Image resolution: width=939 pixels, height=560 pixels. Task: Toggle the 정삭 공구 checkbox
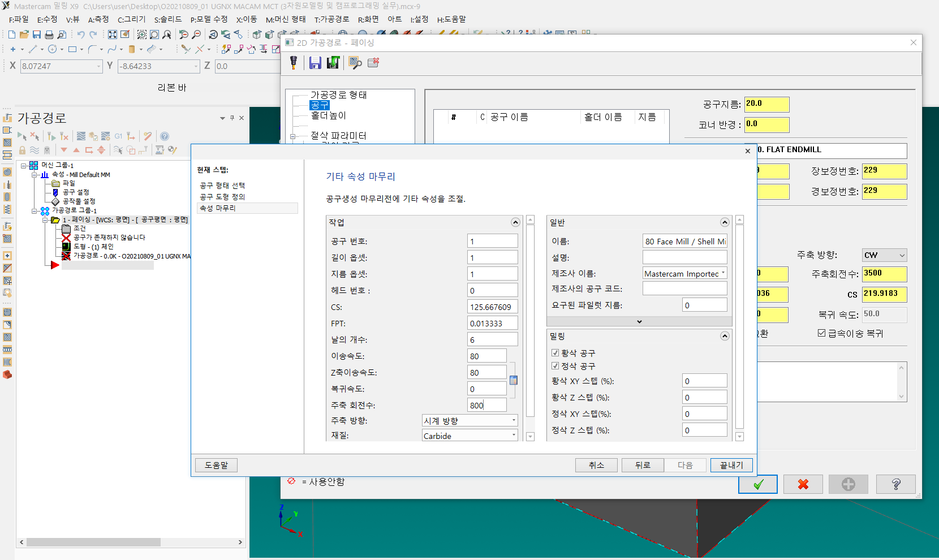pyautogui.click(x=555, y=366)
